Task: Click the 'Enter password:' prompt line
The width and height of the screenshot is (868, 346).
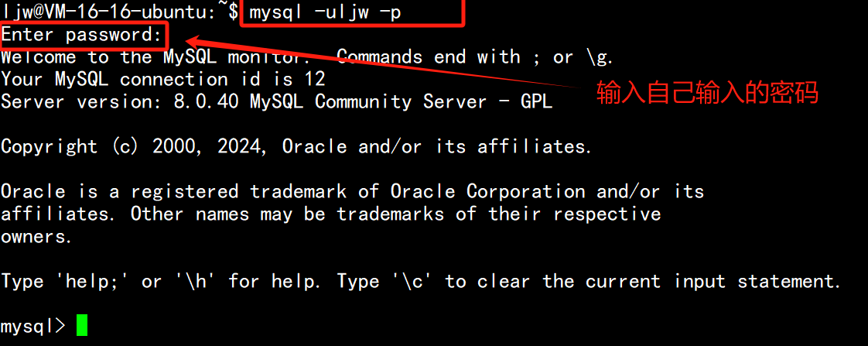Action: [x=81, y=36]
